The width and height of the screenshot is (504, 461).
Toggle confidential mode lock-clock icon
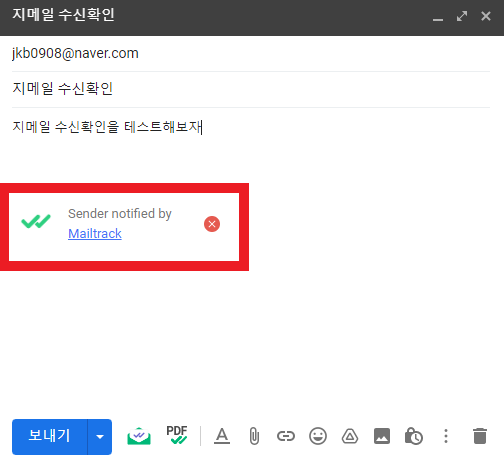(x=414, y=436)
